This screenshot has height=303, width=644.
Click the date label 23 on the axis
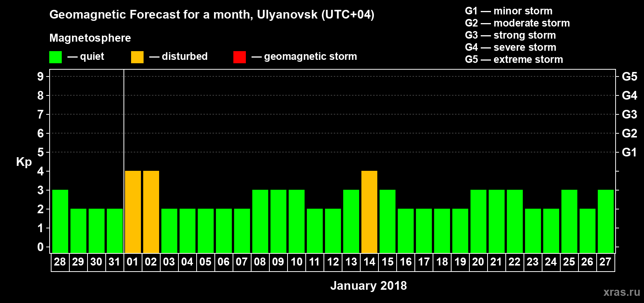point(533,262)
